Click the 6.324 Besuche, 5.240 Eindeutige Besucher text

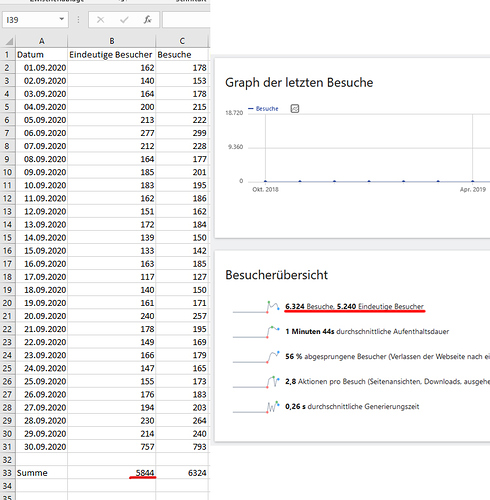[354, 306]
